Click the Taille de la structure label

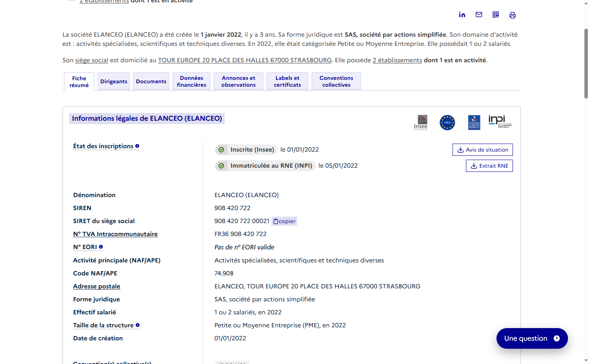click(103, 325)
